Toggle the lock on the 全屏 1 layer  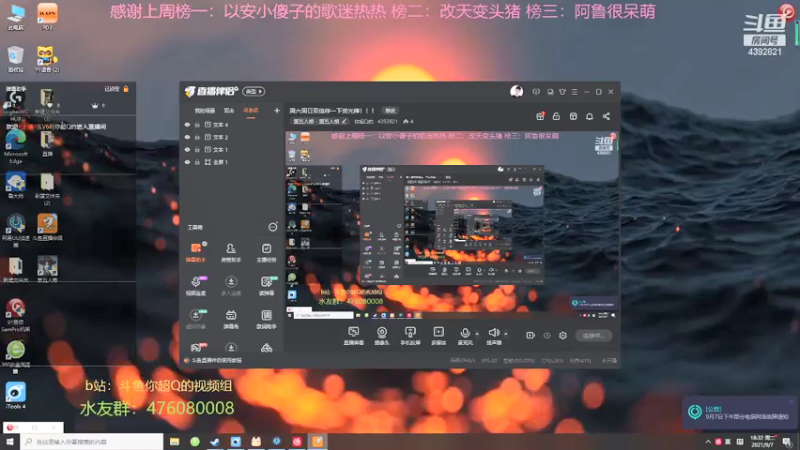pyautogui.click(x=197, y=162)
